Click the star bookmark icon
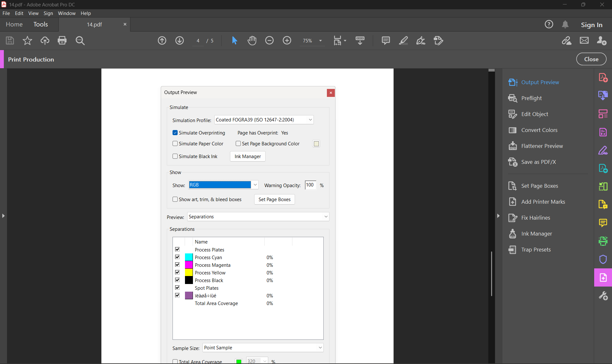This screenshot has height=364, width=612. pos(27,40)
